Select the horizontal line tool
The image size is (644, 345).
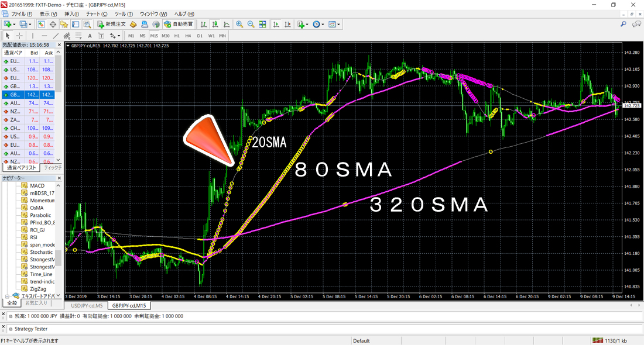pyautogui.click(x=44, y=36)
